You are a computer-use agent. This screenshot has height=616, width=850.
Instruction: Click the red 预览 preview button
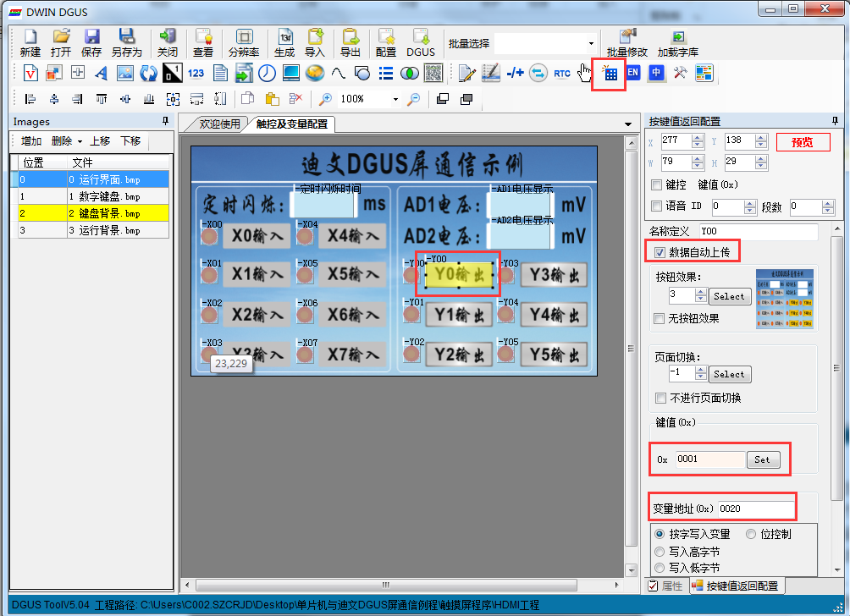click(x=803, y=142)
